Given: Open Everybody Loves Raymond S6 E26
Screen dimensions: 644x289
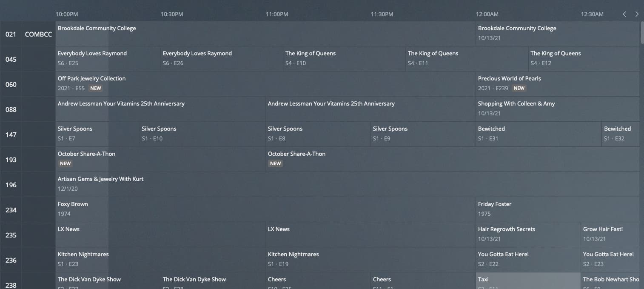Looking at the screenshot, I should coord(222,59).
